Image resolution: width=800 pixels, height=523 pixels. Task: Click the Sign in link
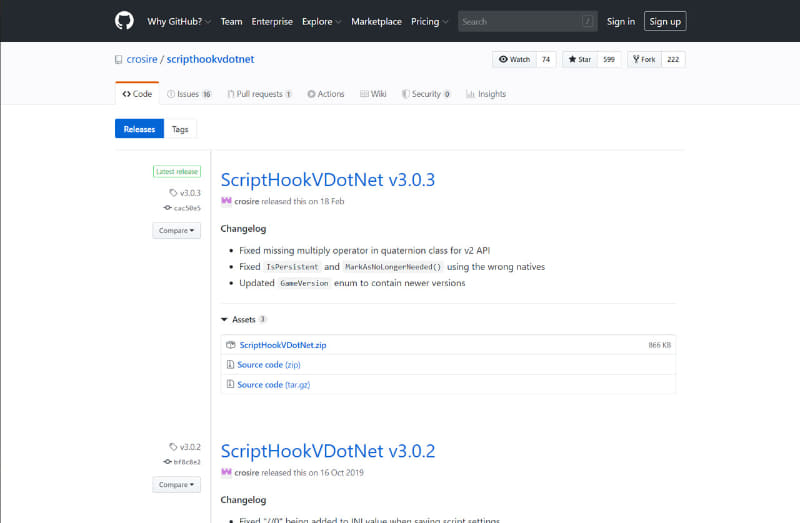(621, 21)
